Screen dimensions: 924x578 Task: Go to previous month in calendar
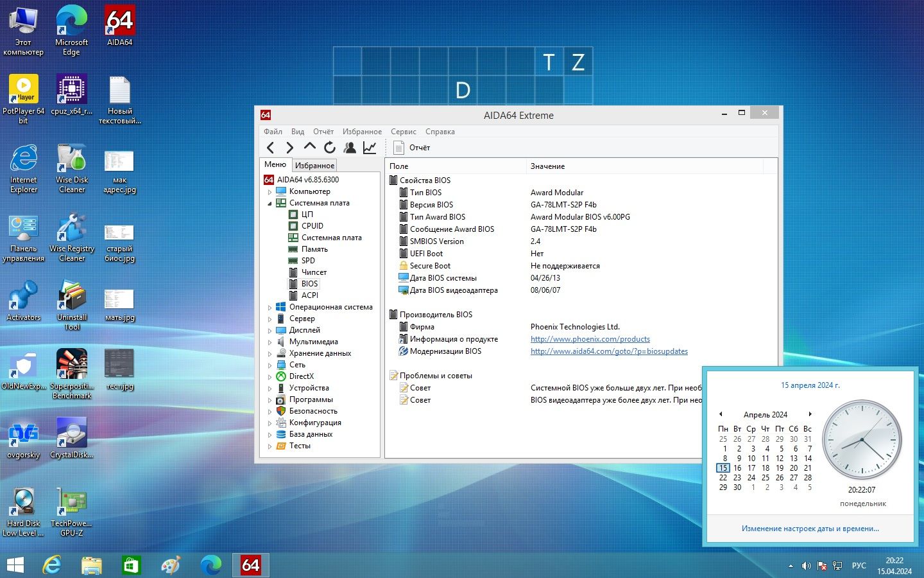(721, 414)
